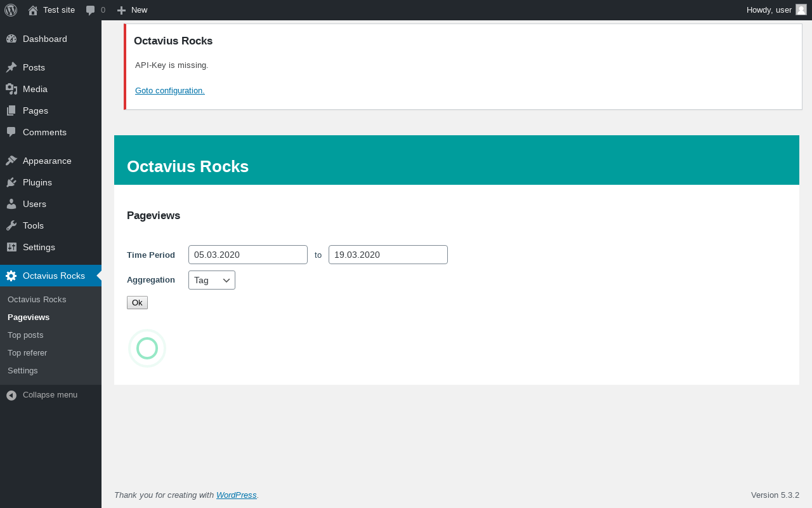Select Octavius Rocks top-level menu

click(51, 276)
